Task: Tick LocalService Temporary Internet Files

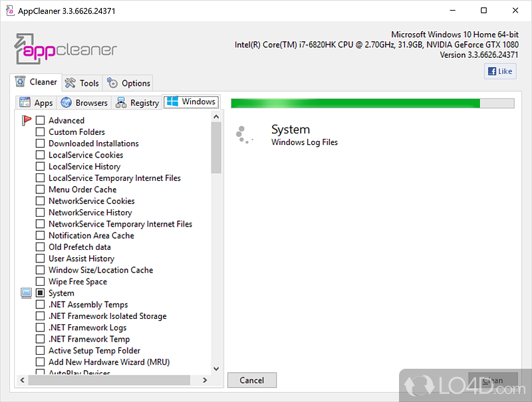Action: [x=40, y=178]
